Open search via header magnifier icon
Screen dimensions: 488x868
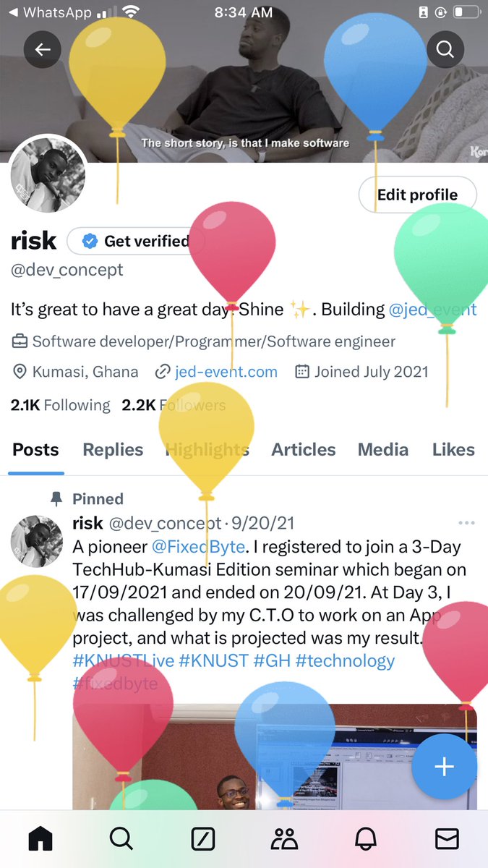click(x=445, y=49)
